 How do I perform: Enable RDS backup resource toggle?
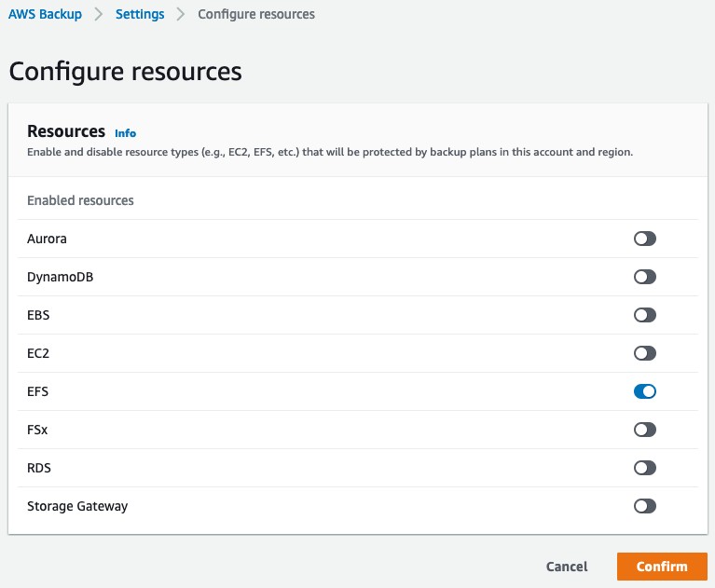coord(644,468)
